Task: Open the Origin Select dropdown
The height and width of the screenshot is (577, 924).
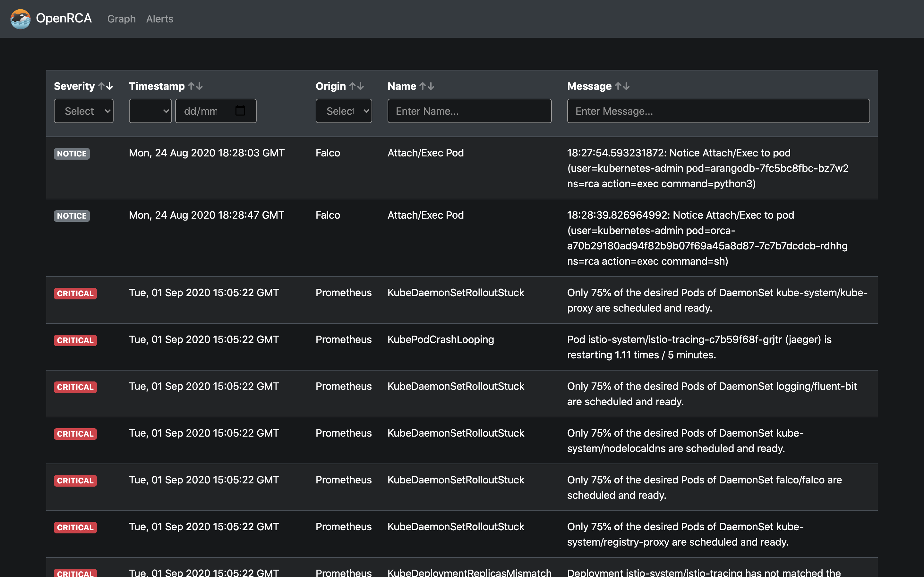Action: point(343,111)
